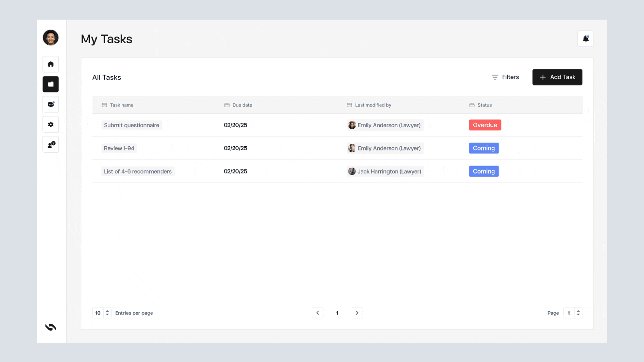Viewport: 644px width, 362px height.
Task: Click the Page number input field
Action: pyautogui.click(x=569, y=313)
